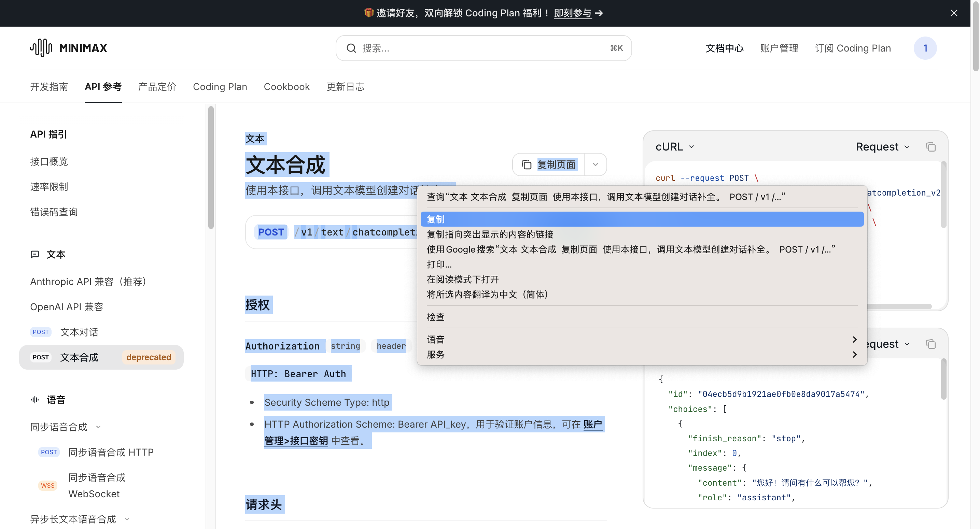The image size is (980, 529).
Task: Choose 复制 in the context menu
Action: 642,219
